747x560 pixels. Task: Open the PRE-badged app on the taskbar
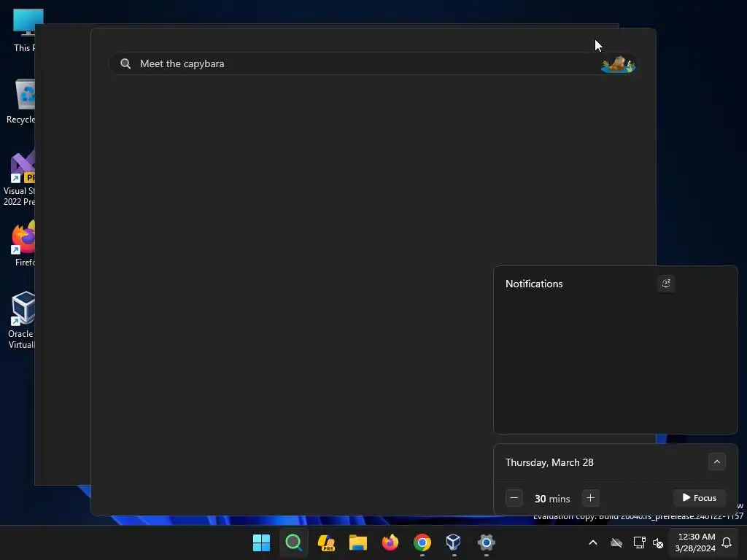[x=326, y=542]
